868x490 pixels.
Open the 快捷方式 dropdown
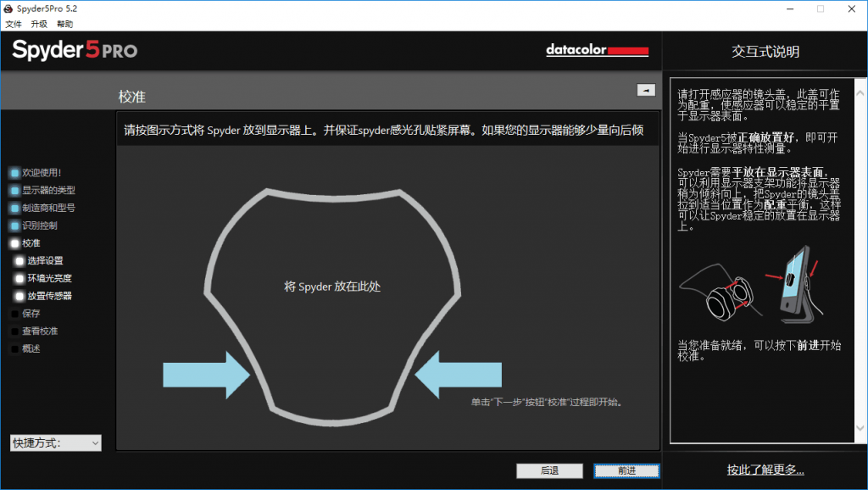coord(55,443)
